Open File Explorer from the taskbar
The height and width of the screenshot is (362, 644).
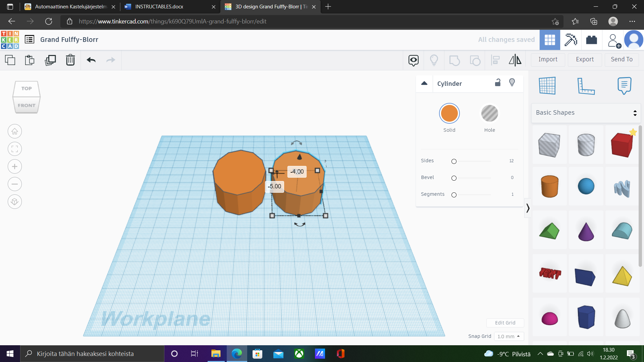[x=216, y=354]
